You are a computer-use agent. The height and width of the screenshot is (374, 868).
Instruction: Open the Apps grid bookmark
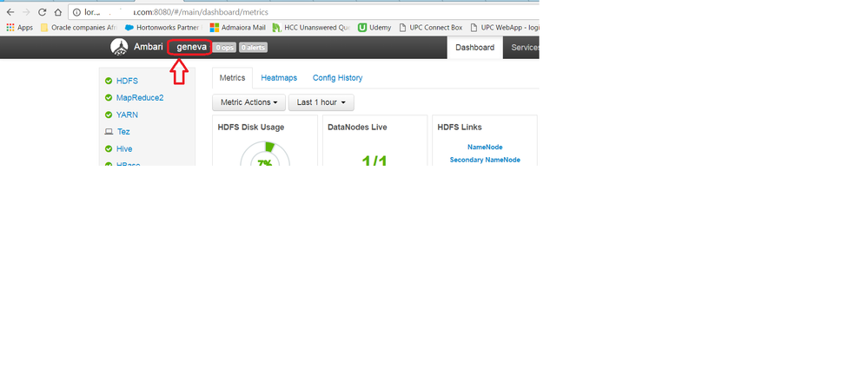(x=19, y=27)
